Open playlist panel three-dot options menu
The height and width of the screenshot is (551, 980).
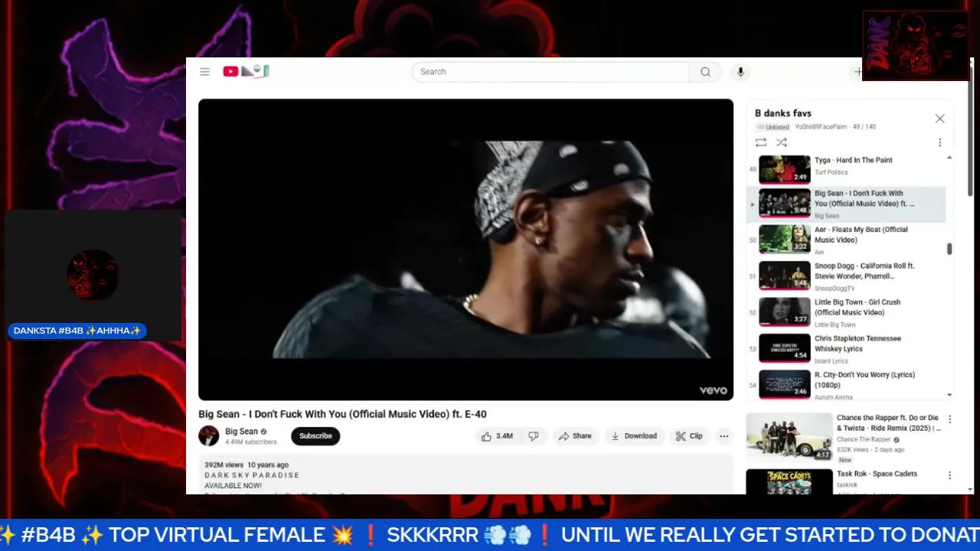[x=939, y=142]
